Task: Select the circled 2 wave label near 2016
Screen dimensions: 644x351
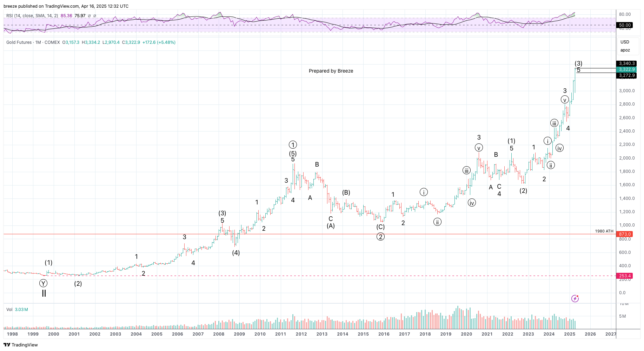Action: tap(380, 237)
